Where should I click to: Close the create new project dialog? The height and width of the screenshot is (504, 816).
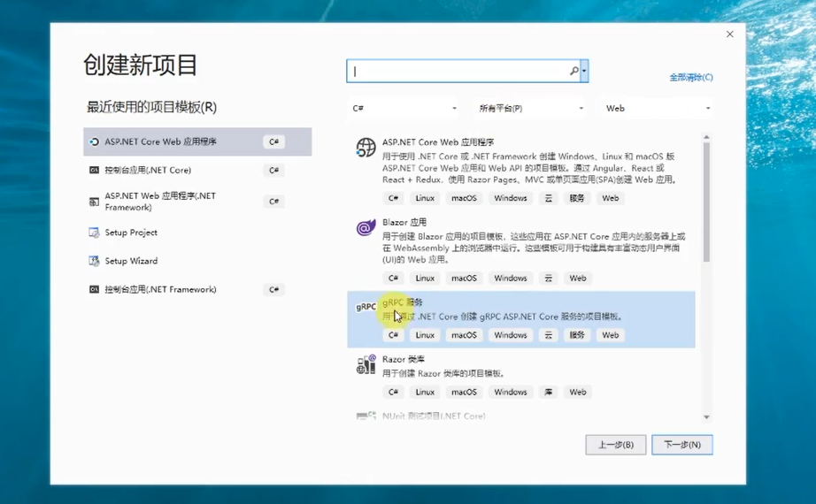(729, 34)
